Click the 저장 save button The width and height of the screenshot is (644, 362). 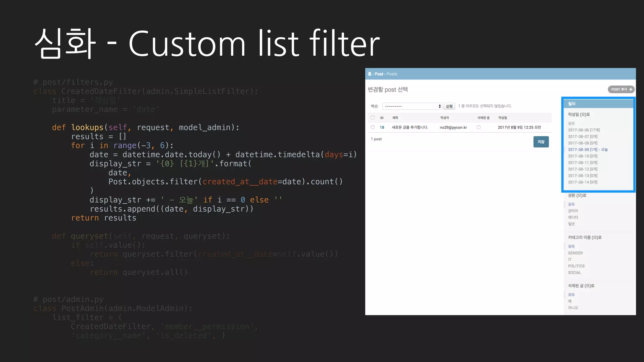[x=541, y=142]
